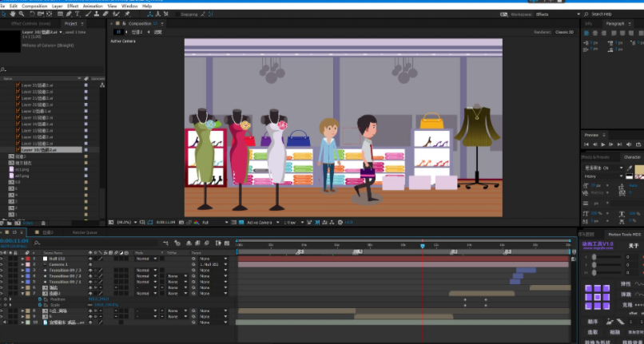Image resolution: width=644 pixels, height=344 pixels.
Task: Select the Pen tool
Action: 69,14
